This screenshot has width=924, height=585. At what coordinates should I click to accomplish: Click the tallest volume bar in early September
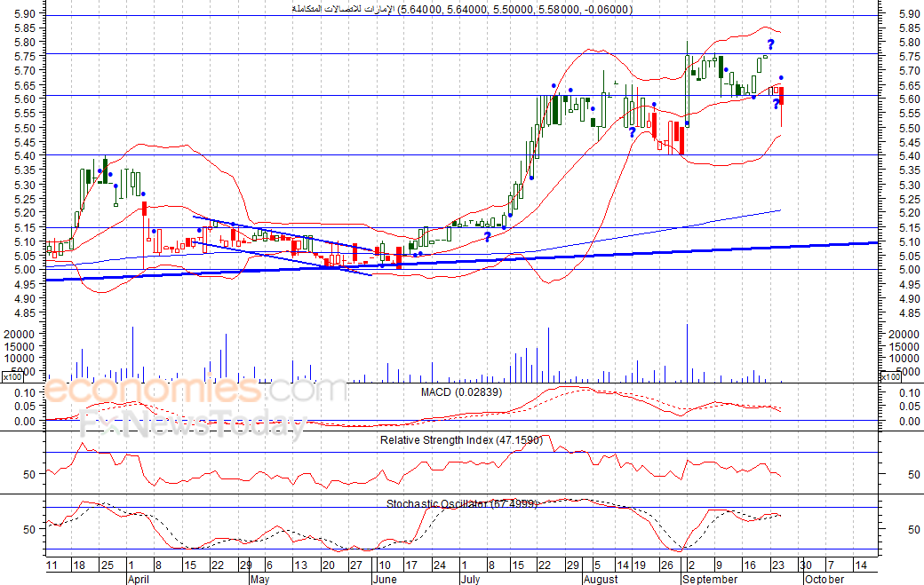pos(687,353)
